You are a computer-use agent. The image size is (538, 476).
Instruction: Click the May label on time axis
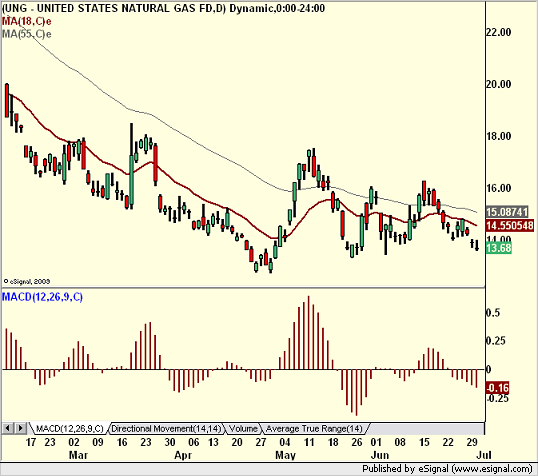[285, 455]
